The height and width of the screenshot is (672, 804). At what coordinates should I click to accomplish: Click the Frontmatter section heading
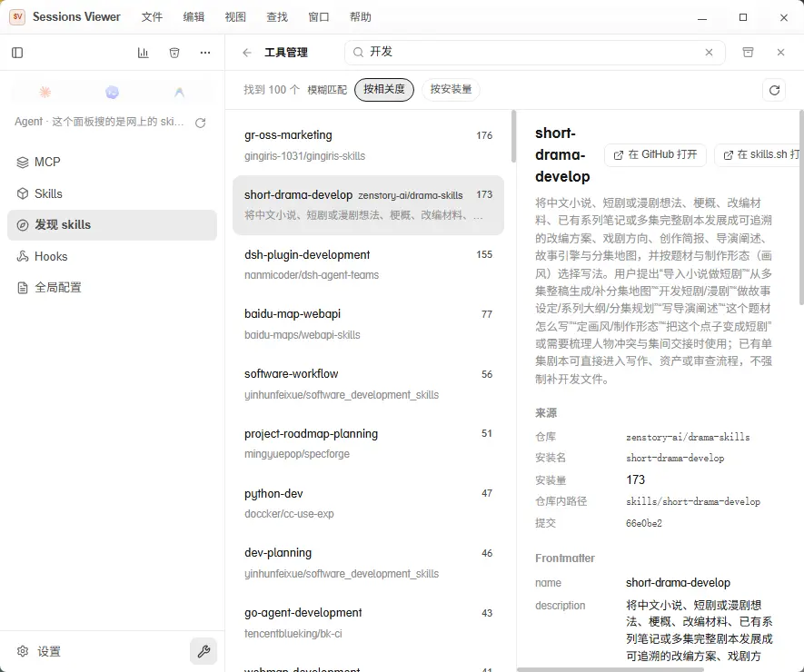click(565, 558)
